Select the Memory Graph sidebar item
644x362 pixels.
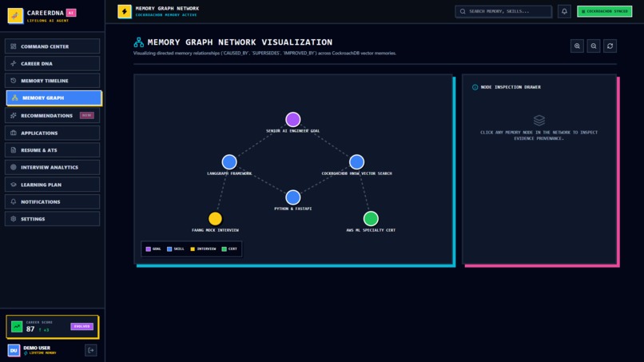pos(54,97)
